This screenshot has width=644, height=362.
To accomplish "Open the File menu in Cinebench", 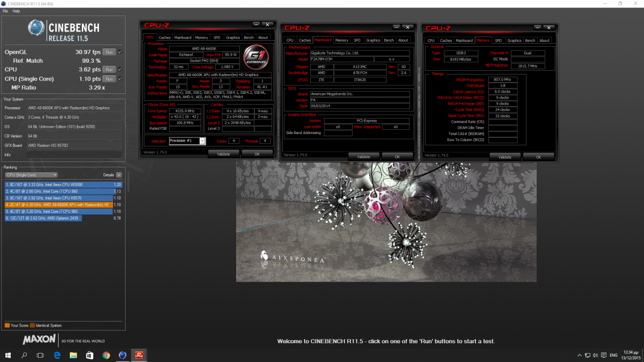I will tap(5, 11).
